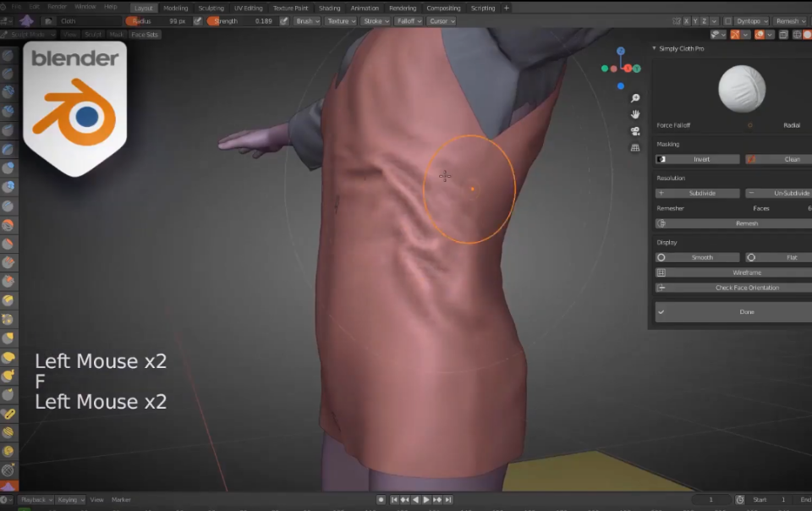Select the Slide Relax brush

click(8, 470)
